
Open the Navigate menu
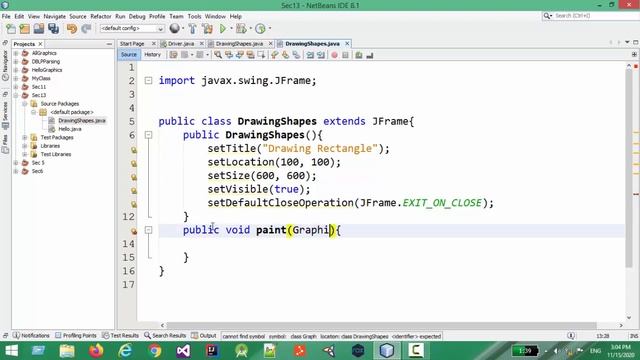point(55,16)
